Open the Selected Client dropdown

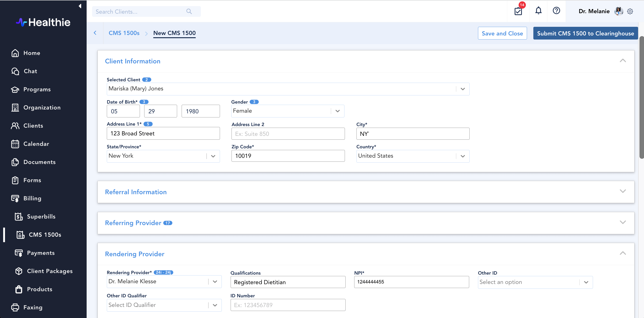click(x=463, y=89)
